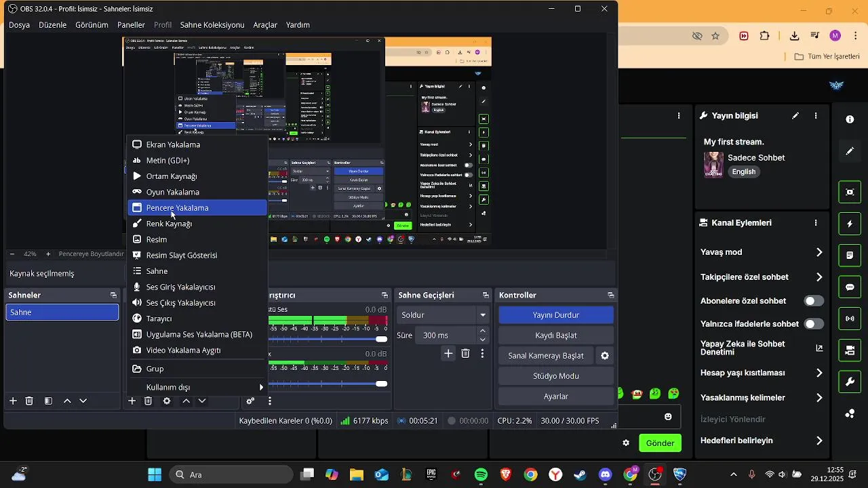Screen dimensions: 868x488
Task: Open the Dosya menu
Action: point(19,25)
